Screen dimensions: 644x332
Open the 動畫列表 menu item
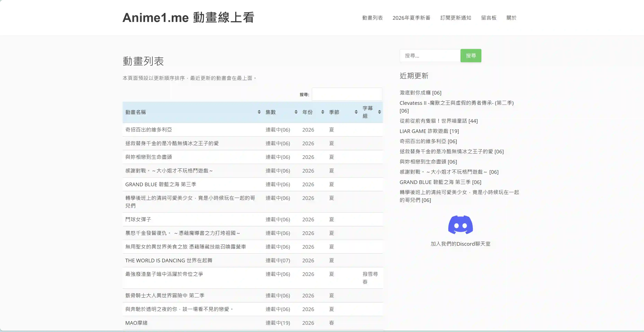click(x=373, y=18)
